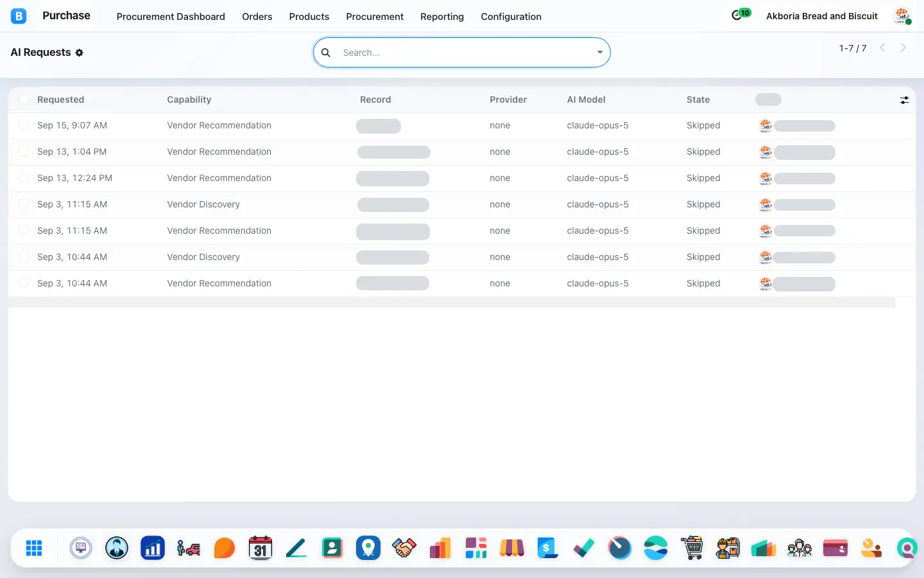924x578 pixels.
Task: Go to next page of records
Action: 903,48
